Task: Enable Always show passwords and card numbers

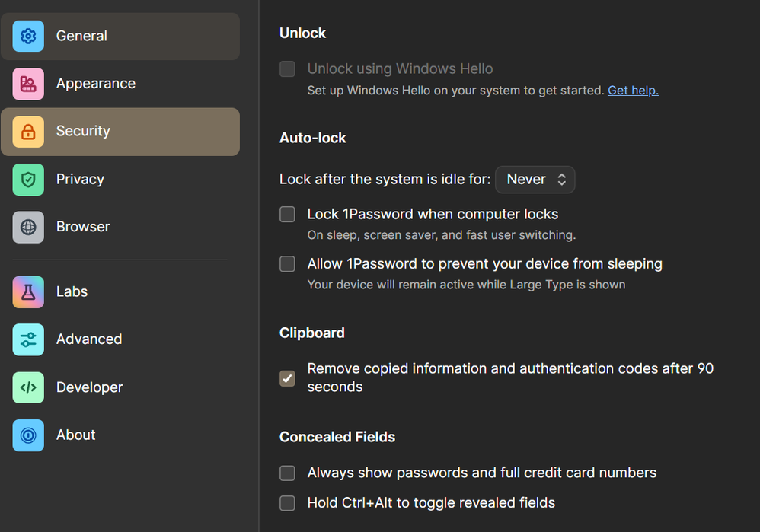Action: tap(287, 473)
